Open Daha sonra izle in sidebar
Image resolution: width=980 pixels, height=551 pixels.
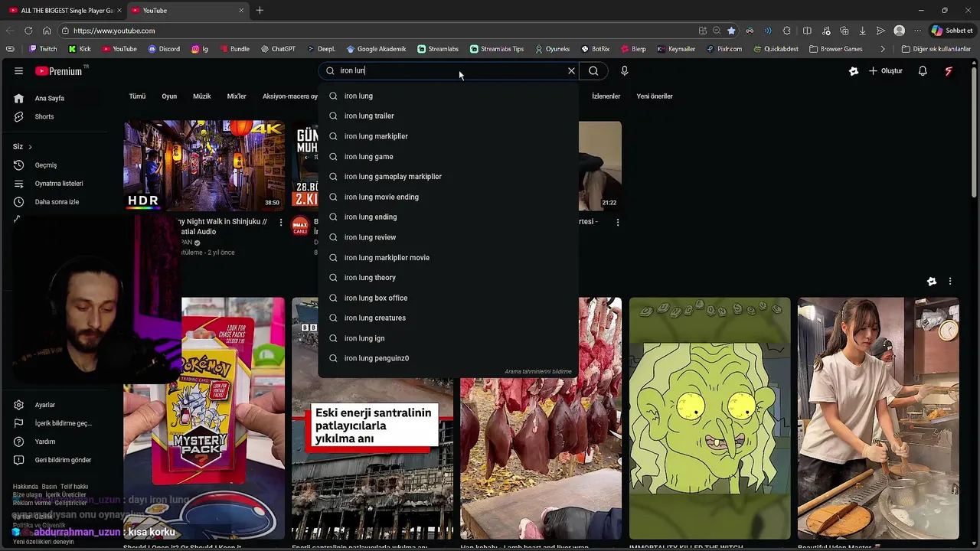pos(57,202)
